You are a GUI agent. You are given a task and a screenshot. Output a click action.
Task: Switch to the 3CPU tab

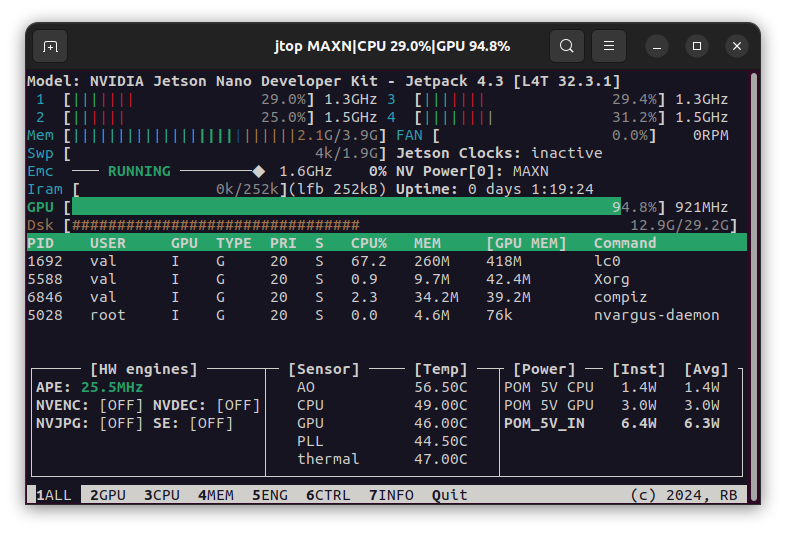click(161, 495)
